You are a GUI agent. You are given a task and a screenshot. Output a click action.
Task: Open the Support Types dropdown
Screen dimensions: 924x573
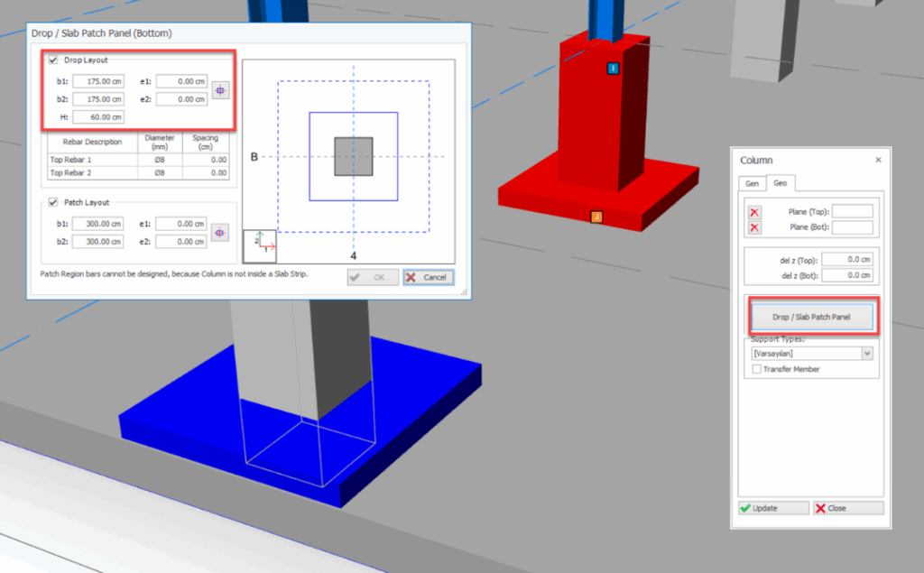click(x=867, y=354)
